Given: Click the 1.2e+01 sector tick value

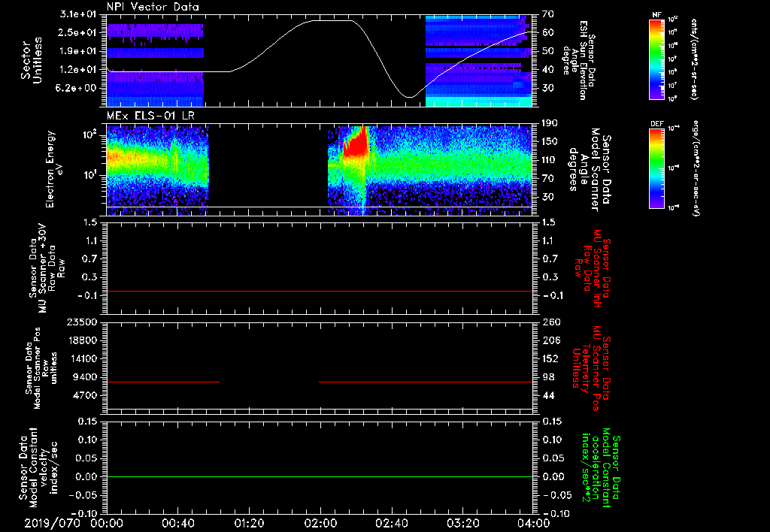Looking at the screenshot, I should pos(78,70).
